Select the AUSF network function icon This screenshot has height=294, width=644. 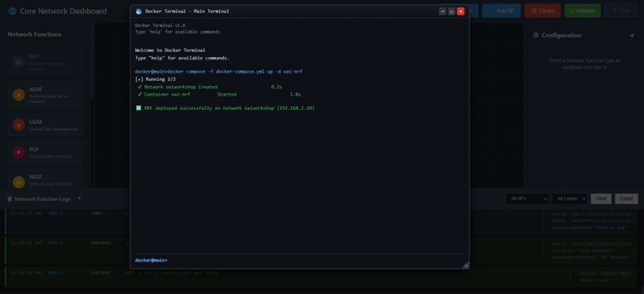(x=18, y=95)
